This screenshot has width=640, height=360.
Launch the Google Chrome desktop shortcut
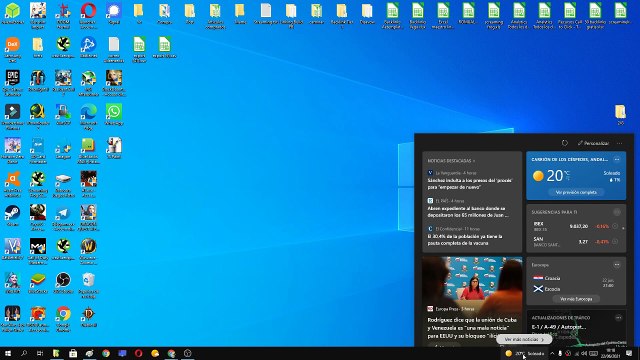tap(63, 319)
